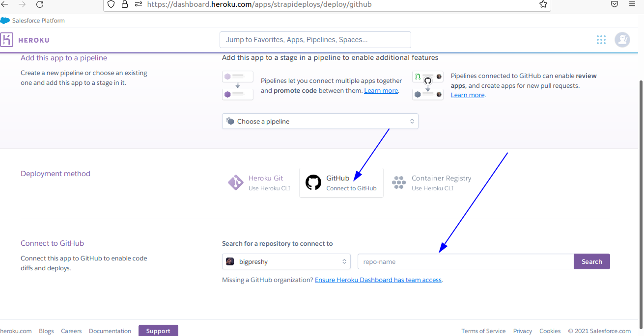The width and height of the screenshot is (644, 336).
Task: Click the shield tracking protection icon
Action: point(111,4)
